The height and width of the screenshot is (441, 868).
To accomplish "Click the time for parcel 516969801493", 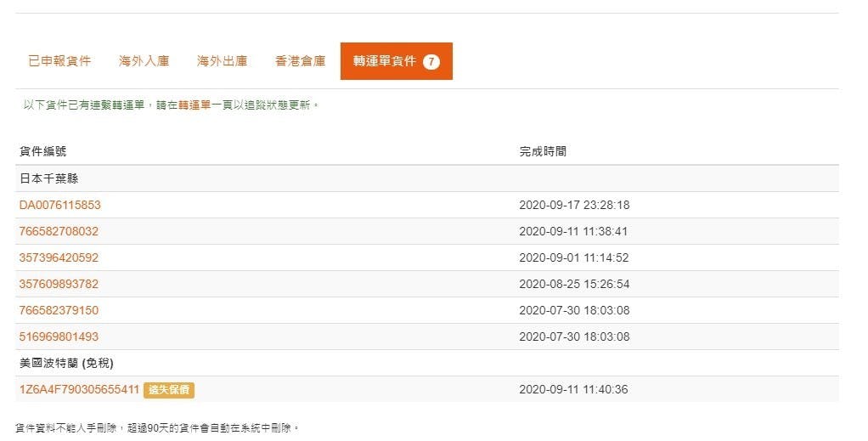I will tap(574, 336).
